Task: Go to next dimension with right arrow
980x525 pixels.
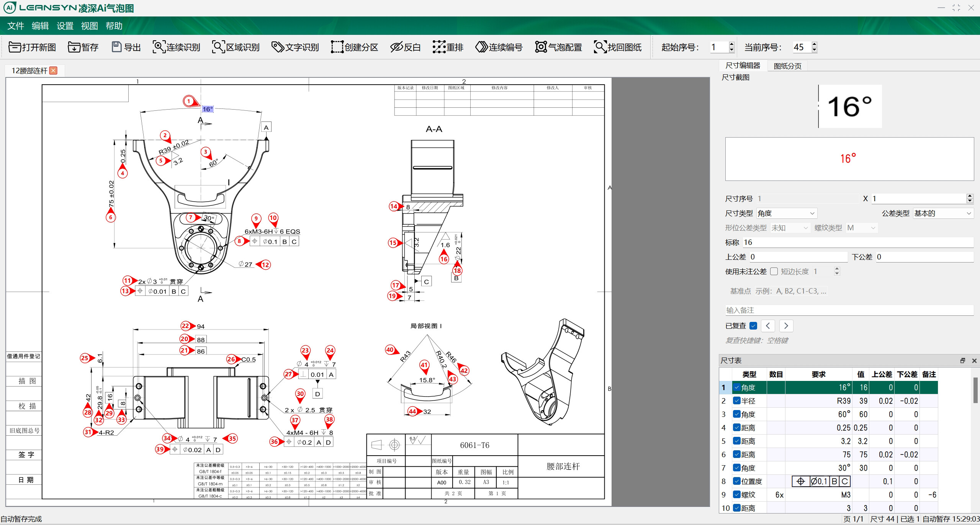Action: 786,326
